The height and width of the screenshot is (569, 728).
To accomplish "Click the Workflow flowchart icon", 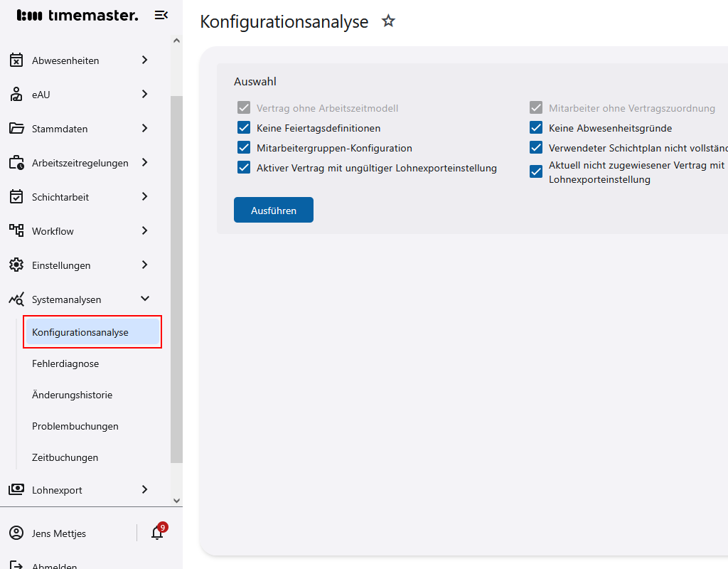I will [16, 230].
